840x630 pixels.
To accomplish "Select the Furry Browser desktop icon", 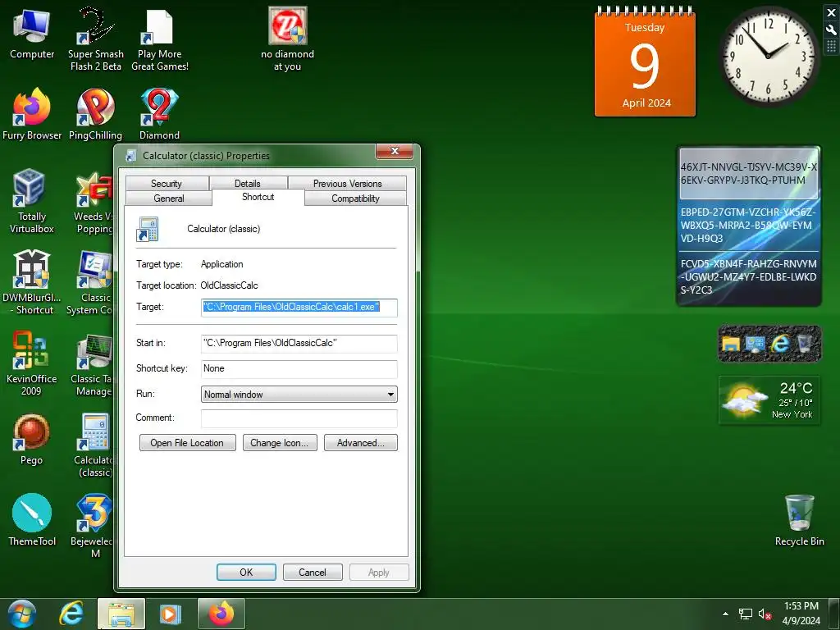I will (x=32, y=114).
